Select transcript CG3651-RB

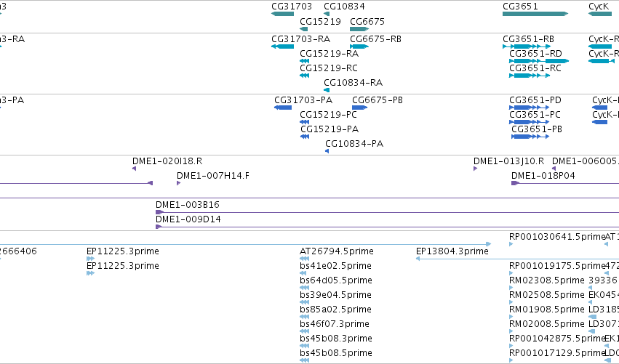pyautogui.click(x=527, y=46)
